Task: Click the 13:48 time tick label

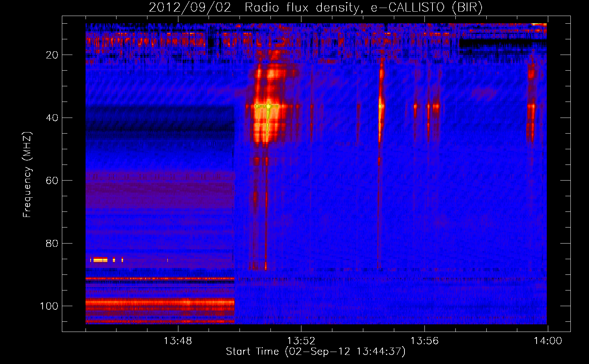Action: point(178,341)
